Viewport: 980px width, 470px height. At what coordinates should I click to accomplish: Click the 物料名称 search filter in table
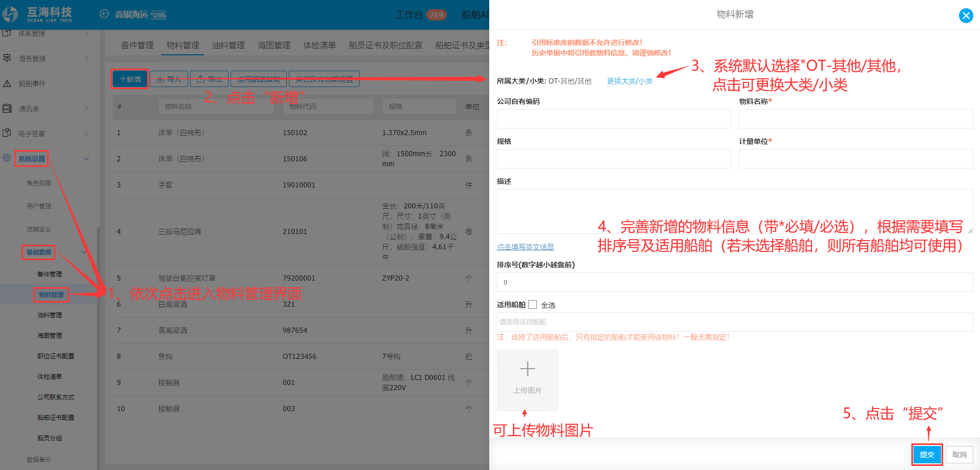216,106
